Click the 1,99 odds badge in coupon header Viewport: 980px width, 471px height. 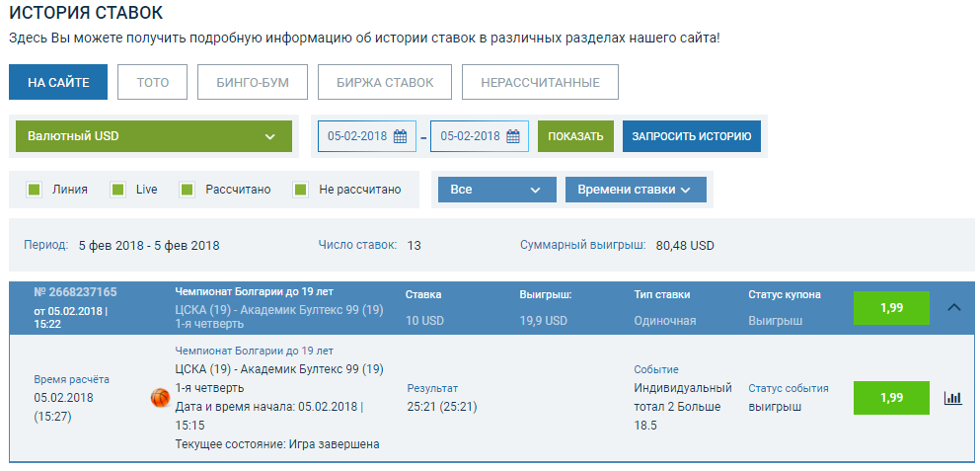(x=891, y=308)
